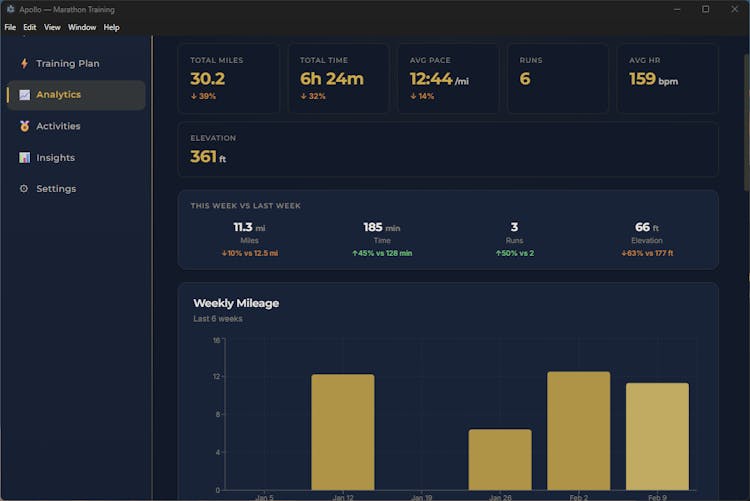Open the View menu
Image resolution: width=750 pixels, height=501 pixels.
click(52, 27)
